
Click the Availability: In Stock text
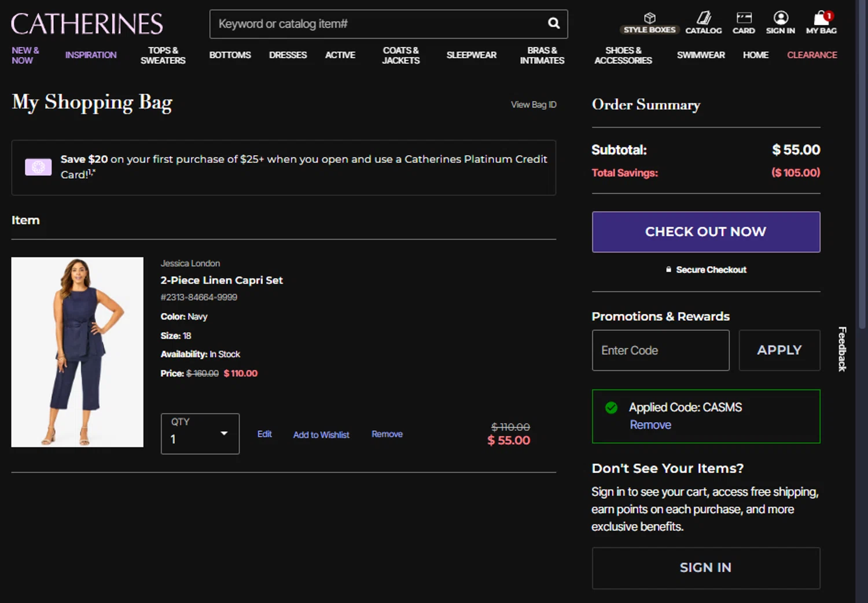(200, 354)
